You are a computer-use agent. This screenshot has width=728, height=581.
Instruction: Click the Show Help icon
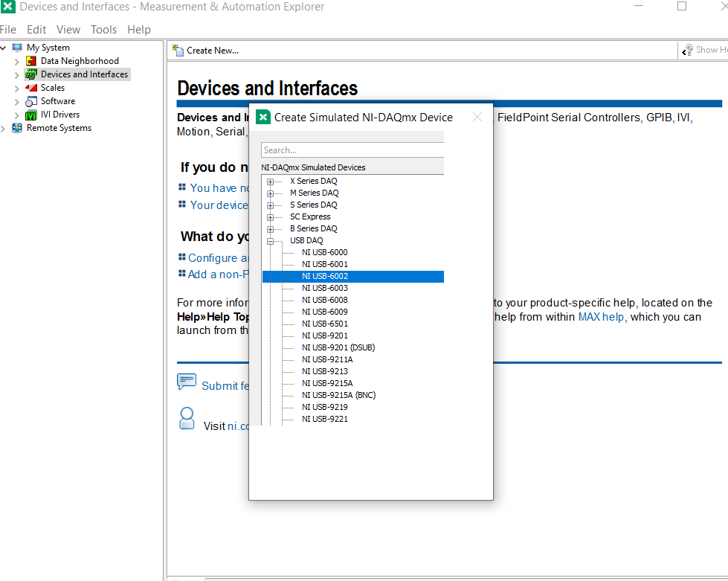click(x=687, y=50)
